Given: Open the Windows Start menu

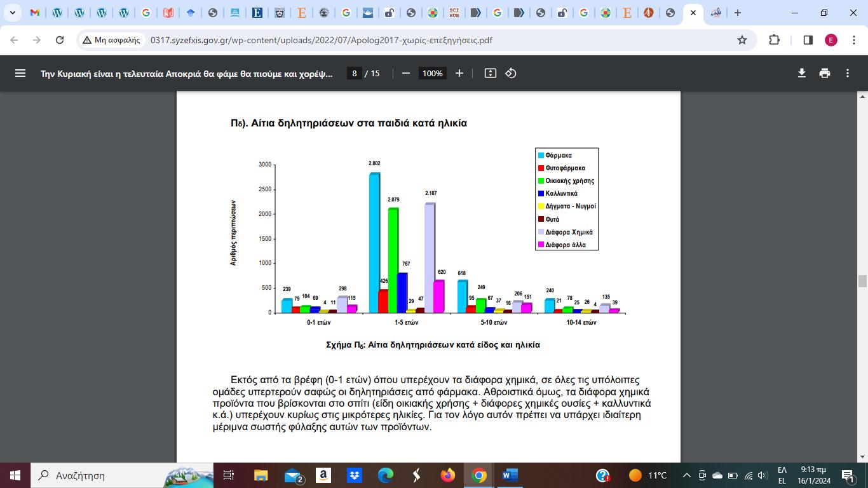Looking at the screenshot, I should [15, 475].
